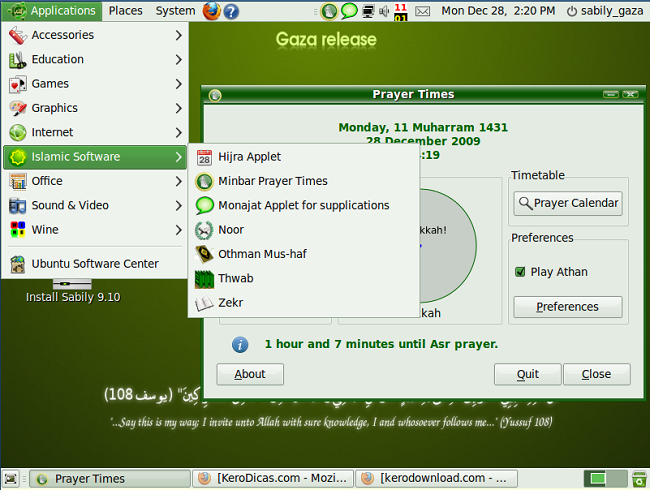The width and height of the screenshot is (650, 490).
Task: Open the Places menu
Action: click(x=125, y=11)
